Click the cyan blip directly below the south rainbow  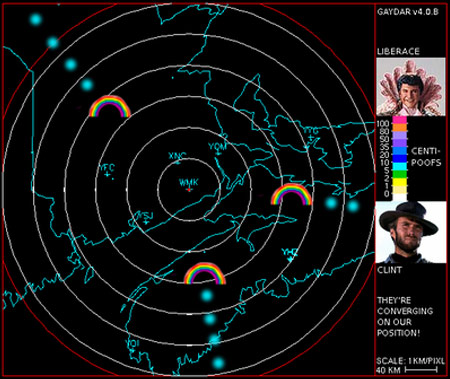(x=207, y=295)
